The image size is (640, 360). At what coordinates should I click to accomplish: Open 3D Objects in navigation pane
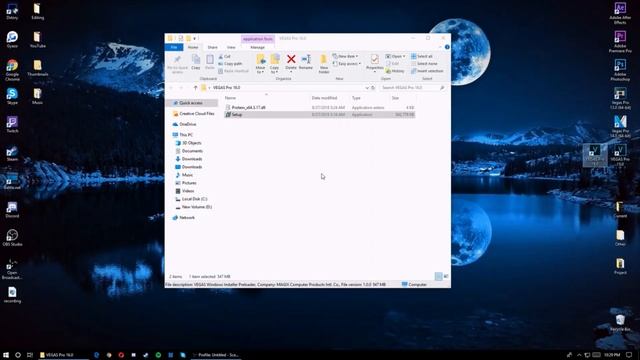[x=191, y=143]
